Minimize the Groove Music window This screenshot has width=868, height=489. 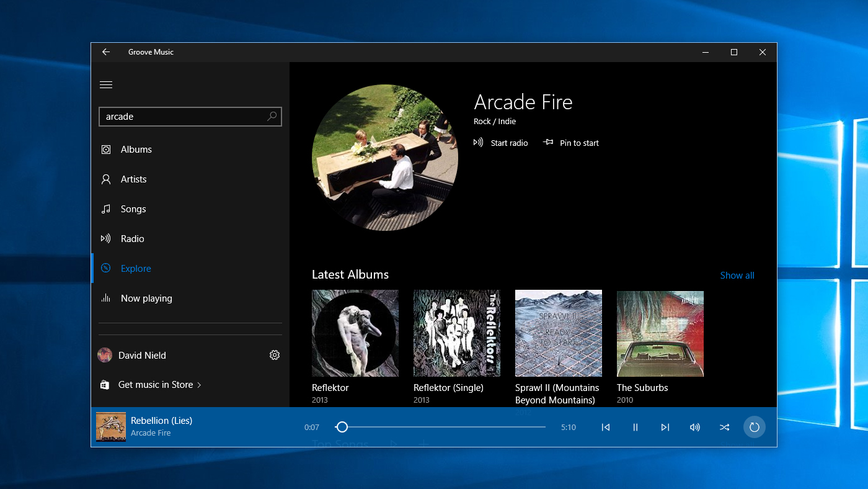pos(706,52)
